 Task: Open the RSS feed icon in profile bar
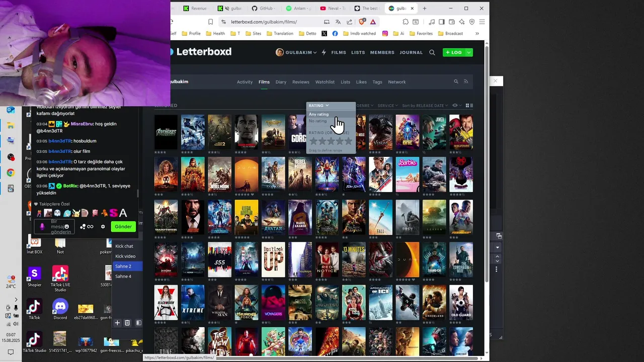coord(466,81)
